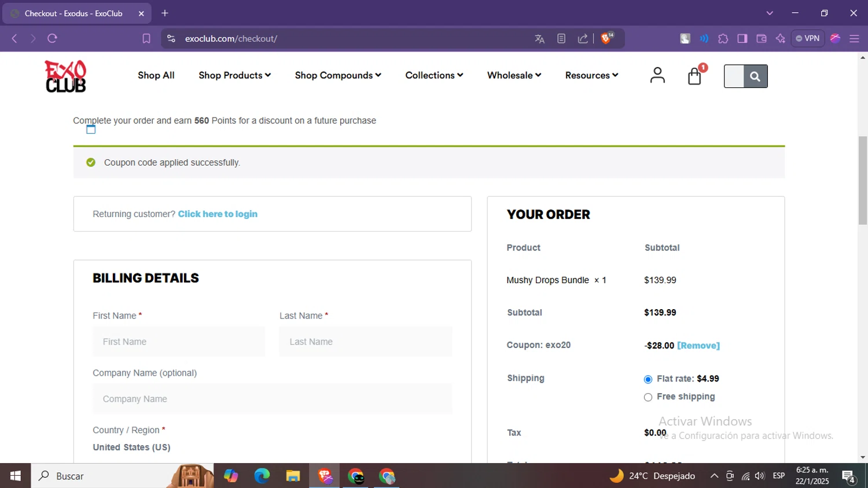
Task: Click the browser forward arrow
Action: coord(33,38)
